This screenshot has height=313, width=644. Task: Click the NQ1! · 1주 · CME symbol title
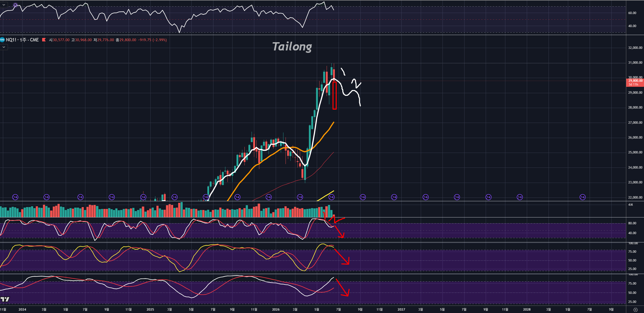[x=22, y=40]
